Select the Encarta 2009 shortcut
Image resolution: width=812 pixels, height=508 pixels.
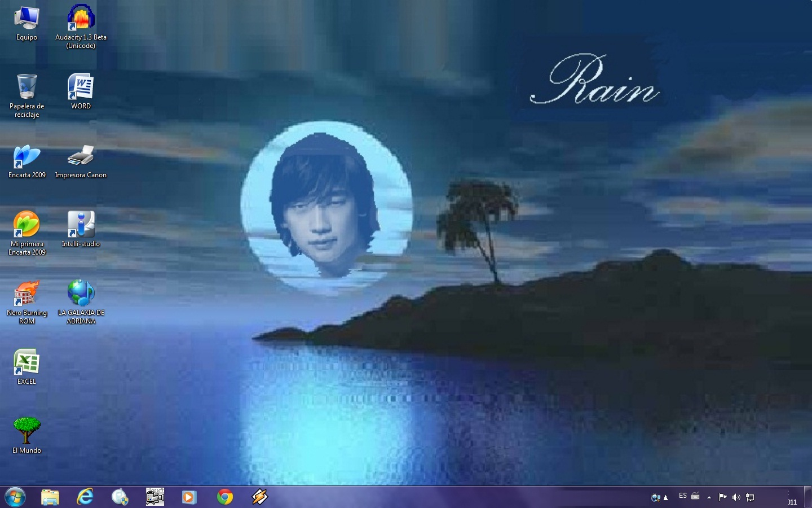pyautogui.click(x=27, y=156)
